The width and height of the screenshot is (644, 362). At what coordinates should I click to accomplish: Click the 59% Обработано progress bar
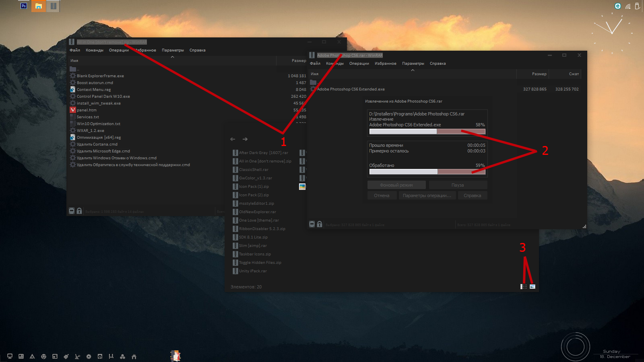(427, 172)
